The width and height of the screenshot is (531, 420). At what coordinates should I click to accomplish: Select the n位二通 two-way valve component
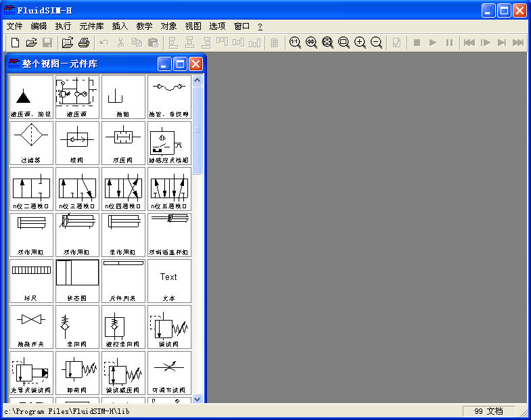[x=31, y=189]
